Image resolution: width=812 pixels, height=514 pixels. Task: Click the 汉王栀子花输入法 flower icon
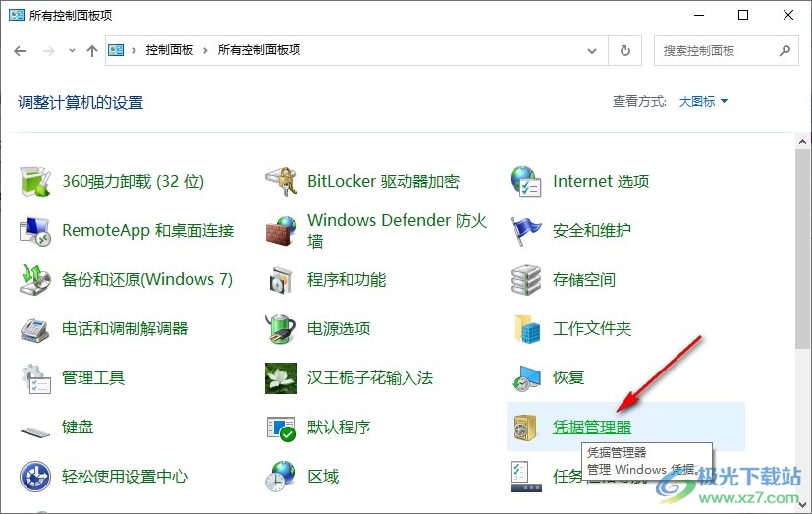click(x=281, y=378)
